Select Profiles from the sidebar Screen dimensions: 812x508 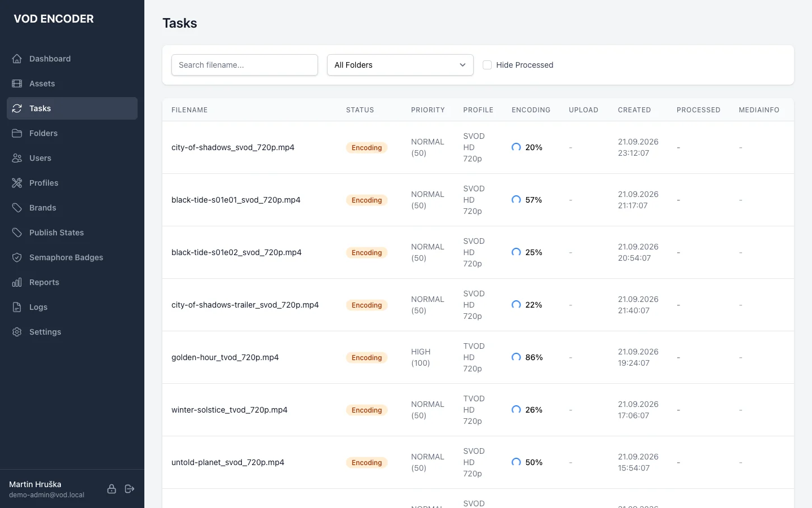(x=72, y=183)
